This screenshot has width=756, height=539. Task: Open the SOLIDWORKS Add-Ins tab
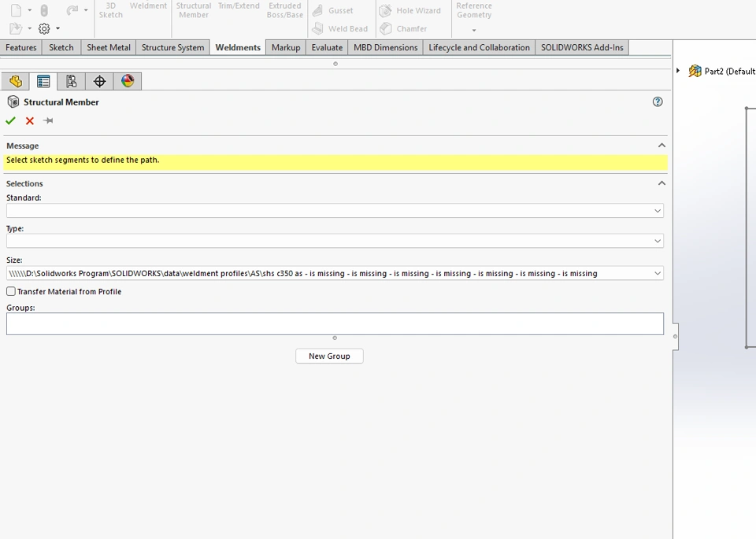coord(582,47)
